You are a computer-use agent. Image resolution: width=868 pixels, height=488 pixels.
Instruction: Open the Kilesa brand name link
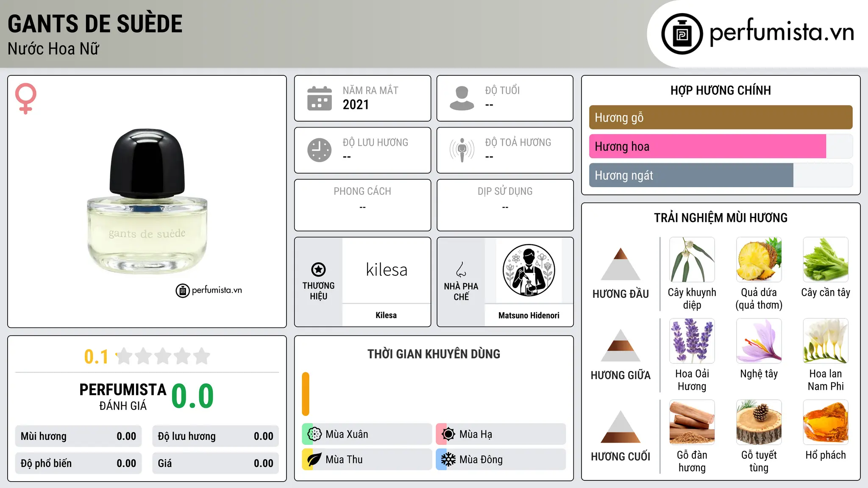tap(386, 315)
